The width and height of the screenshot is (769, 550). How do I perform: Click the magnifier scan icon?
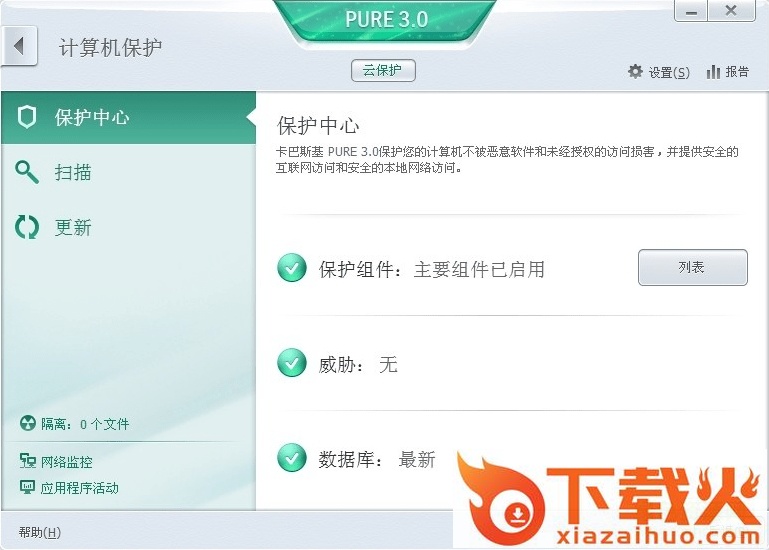coord(26,172)
